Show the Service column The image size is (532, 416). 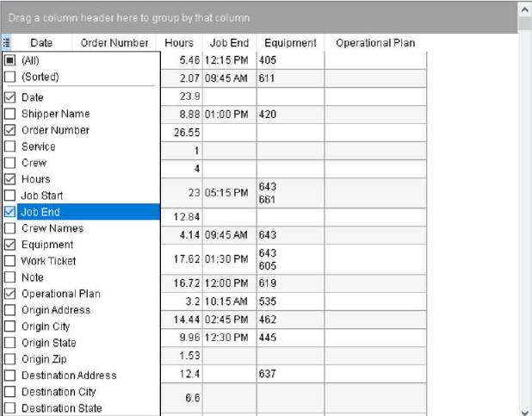click(9, 146)
